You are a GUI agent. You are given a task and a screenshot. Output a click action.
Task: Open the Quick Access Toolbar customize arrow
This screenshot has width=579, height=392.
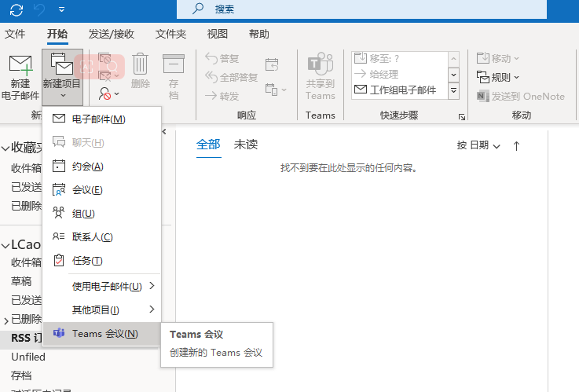61,9
